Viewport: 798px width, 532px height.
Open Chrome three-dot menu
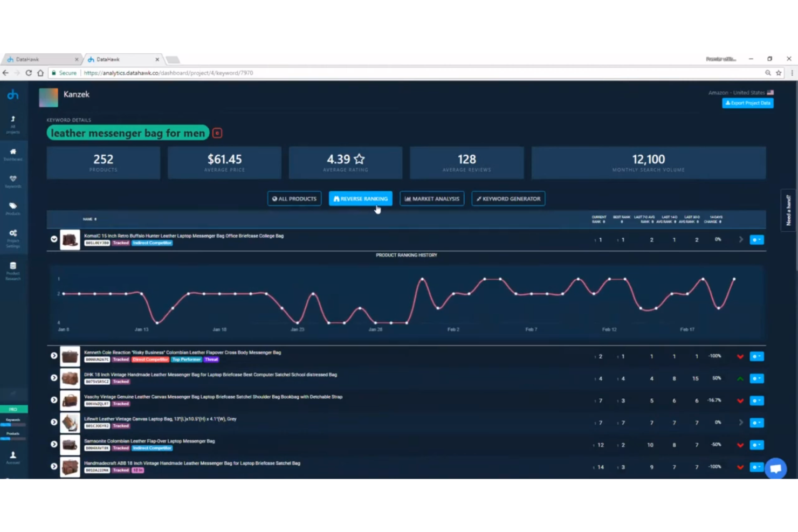pyautogui.click(x=792, y=73)
